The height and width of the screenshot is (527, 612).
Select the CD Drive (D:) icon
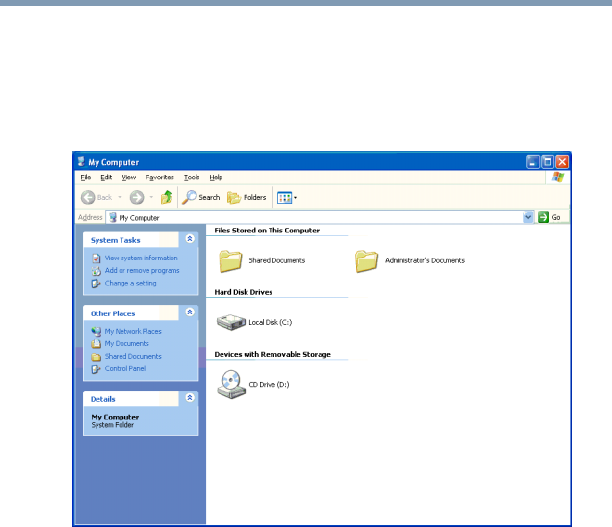coord(231,385)
